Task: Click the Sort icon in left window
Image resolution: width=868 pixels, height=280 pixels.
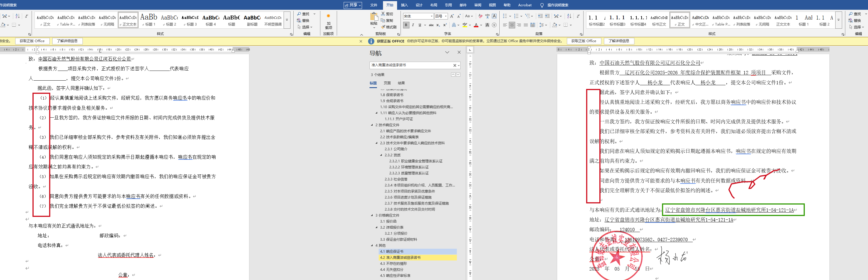Action: pyautogui.click(x=18, y=16)
